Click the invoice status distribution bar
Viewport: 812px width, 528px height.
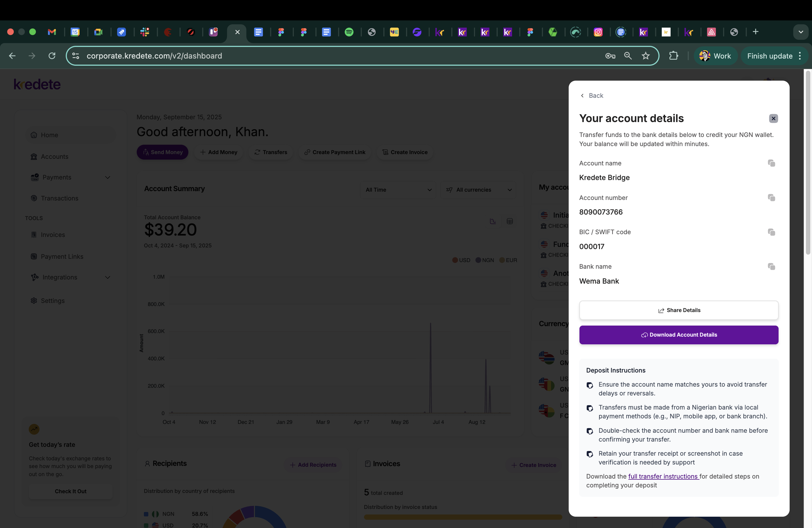point(463,517)
